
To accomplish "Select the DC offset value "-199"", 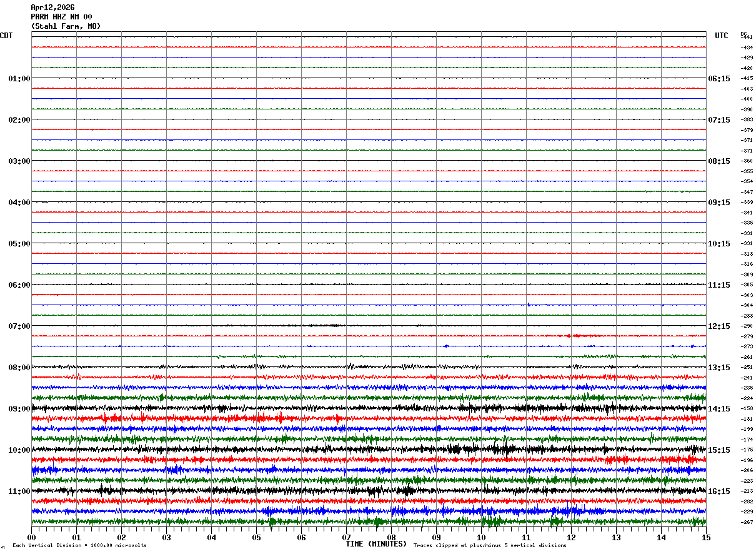I will tap(747, 430).
